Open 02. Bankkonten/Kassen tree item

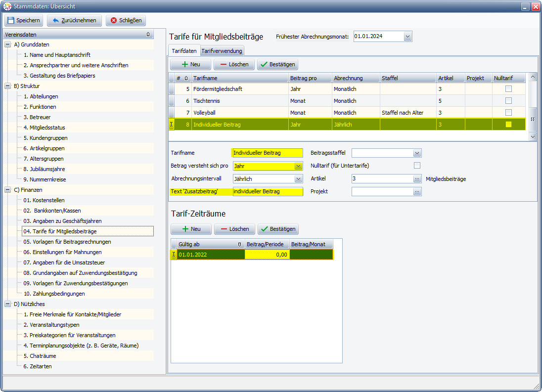[52, 210]
